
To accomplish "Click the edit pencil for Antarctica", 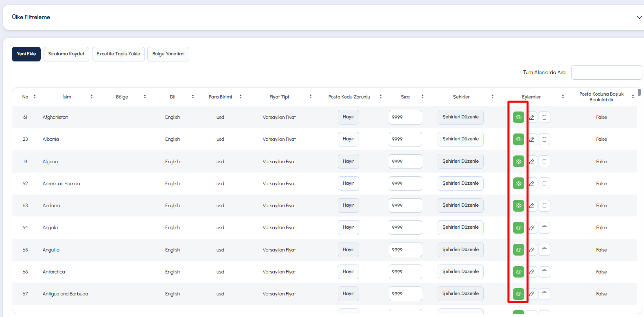I will point(532,272).
